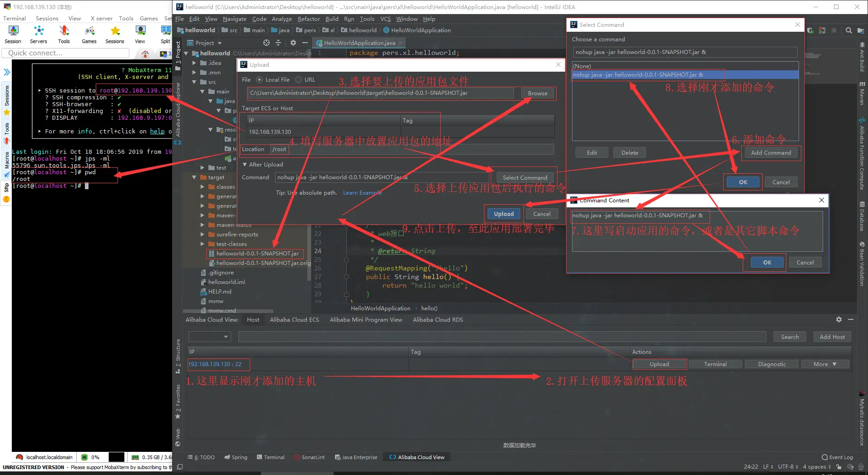Image resolution: width=868 pixels, height=475 pixels.
Task: Click the Add Host button
Action: pyautogui.click(x=832, y=337)
